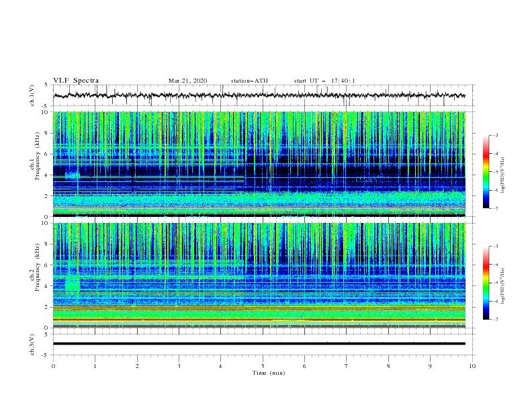The image size is (532, 411).
Task: Click the ch.1 spectrogram color bar
Action: pos(486,171)
